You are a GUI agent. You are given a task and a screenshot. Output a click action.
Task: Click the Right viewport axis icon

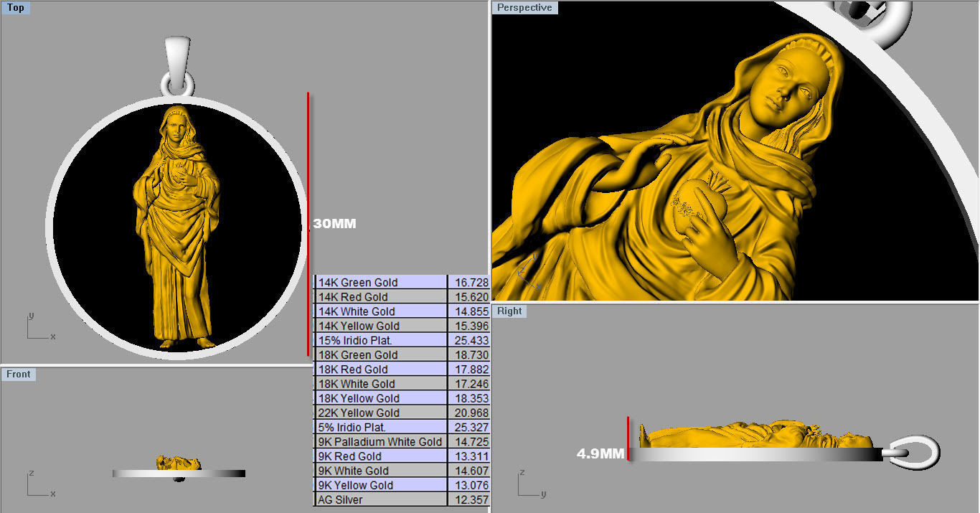531,484
